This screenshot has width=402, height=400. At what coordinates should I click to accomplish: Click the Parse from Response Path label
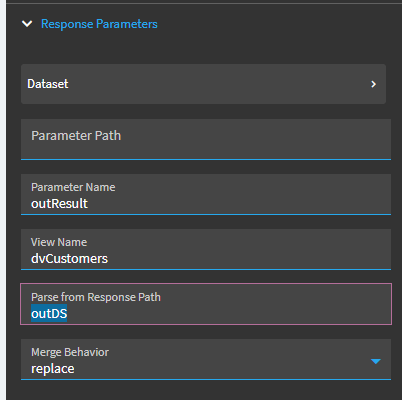coord(96,297)
